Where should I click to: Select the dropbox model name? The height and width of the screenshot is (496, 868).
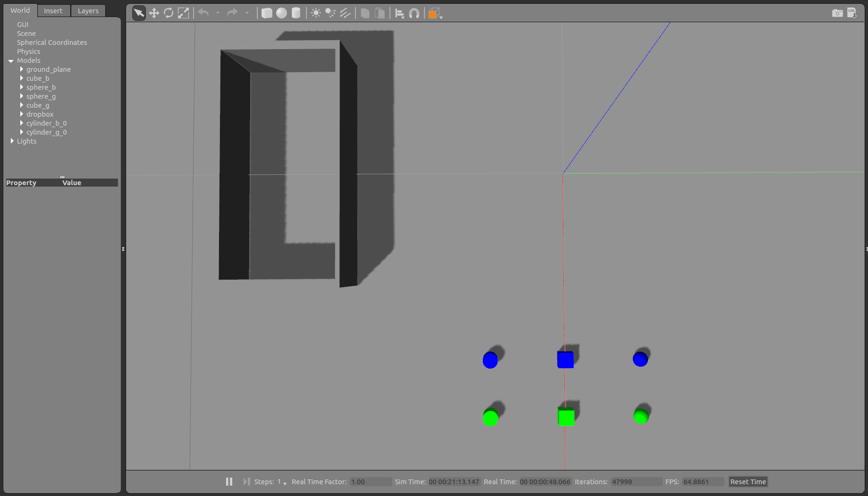[x=40, y=114]
